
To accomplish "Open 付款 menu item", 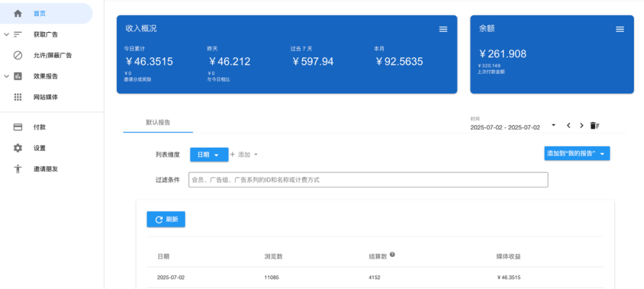I will (x=39, y=128).
